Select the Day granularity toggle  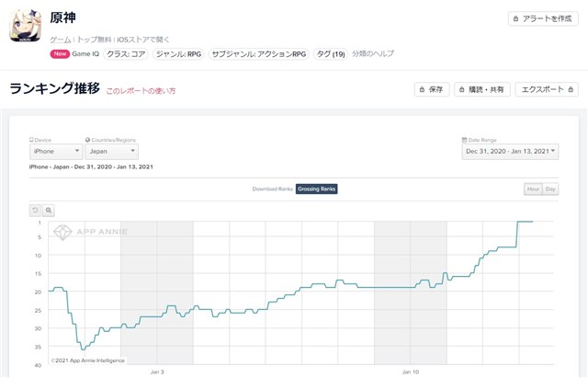click(550, 189)
